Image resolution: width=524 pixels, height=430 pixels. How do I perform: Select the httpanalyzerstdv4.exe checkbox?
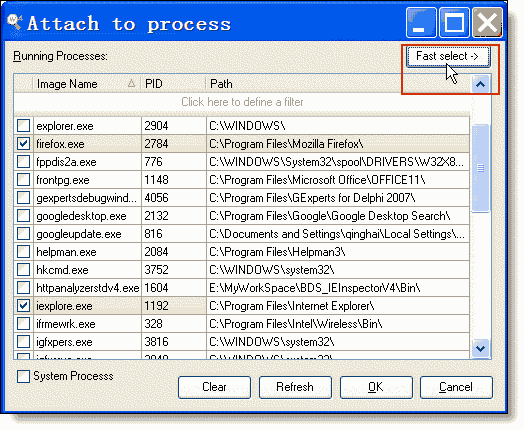click(23, 288)
